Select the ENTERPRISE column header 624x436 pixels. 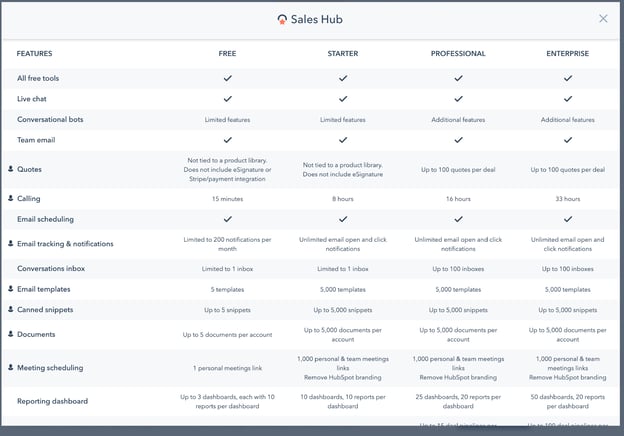(x=567, y=53)
